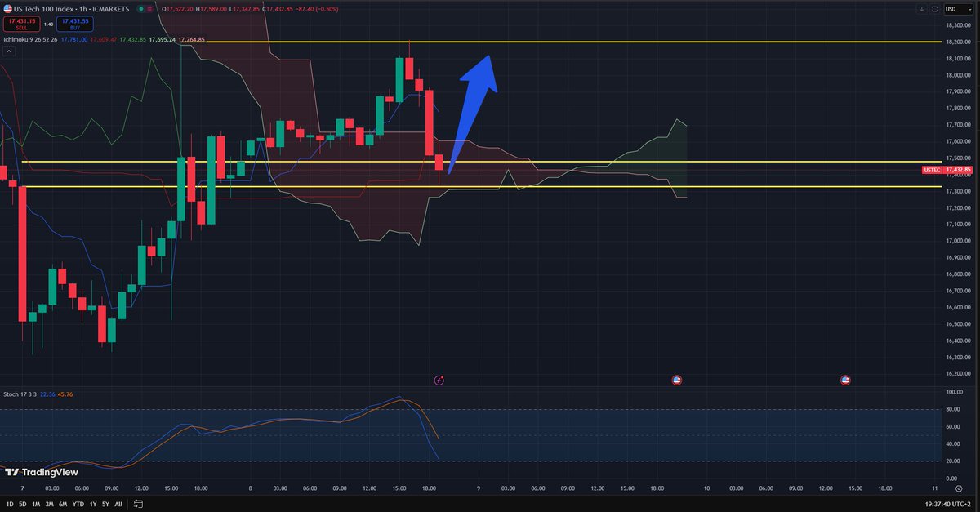Click the SELL 17,431.15 button
Viewport: 980px width, 512px height.
point(20,24)
